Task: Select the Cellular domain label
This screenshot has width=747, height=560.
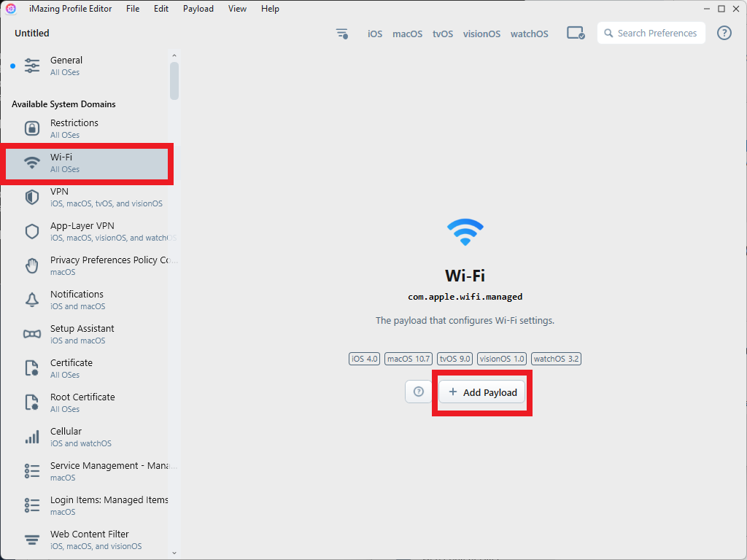Action: (66, 432)
